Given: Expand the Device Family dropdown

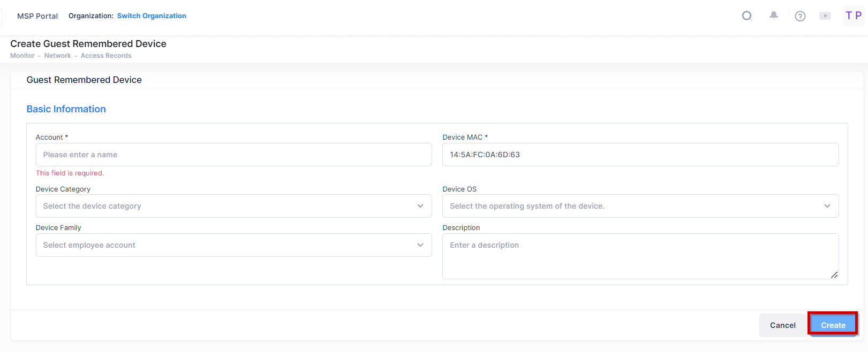Looking at the screenshot, I should 233,245.
